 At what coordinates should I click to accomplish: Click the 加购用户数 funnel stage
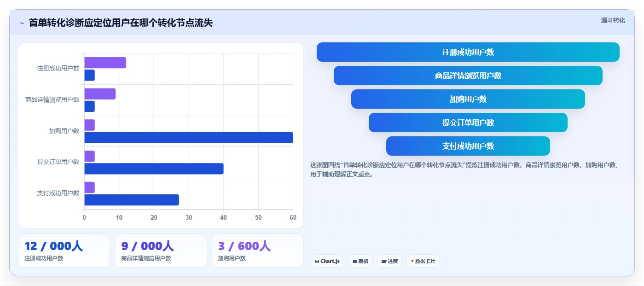point(468,99)
